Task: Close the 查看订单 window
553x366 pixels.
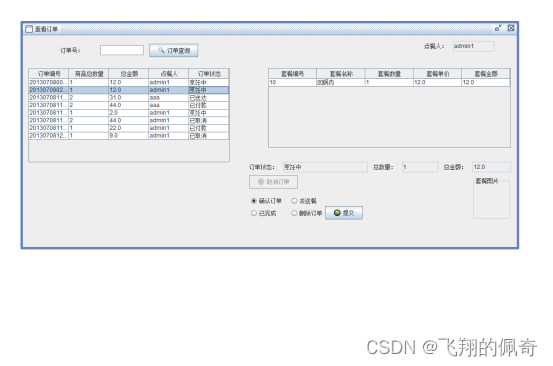Action: tap(511, 28)
